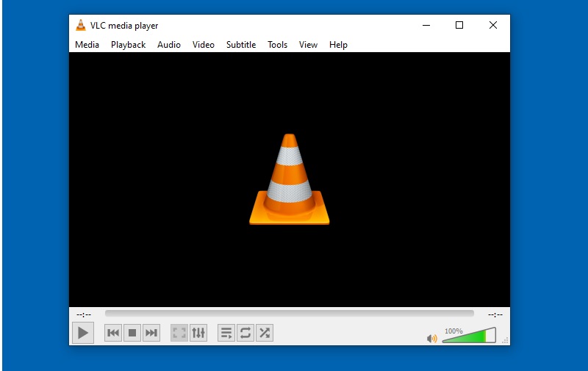Viewport: 588px width, 371px height.
Task: Click the VLC cone title bar icon
Action: (x=81, y=25)
